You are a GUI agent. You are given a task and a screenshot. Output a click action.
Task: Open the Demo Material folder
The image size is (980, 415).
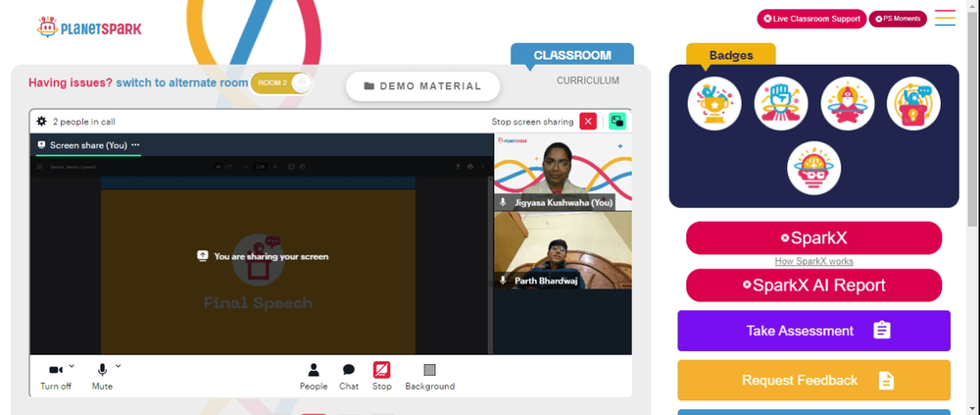coord(423,86)
